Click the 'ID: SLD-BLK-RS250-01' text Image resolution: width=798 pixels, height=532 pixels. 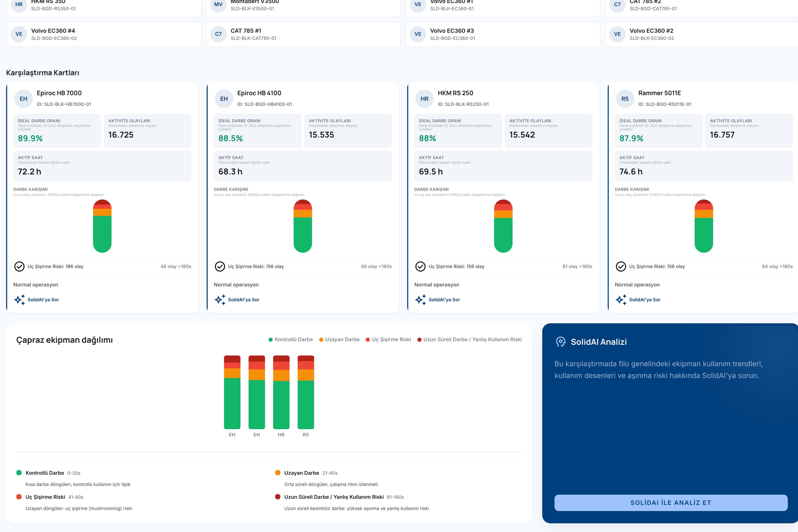coord(463,104)
